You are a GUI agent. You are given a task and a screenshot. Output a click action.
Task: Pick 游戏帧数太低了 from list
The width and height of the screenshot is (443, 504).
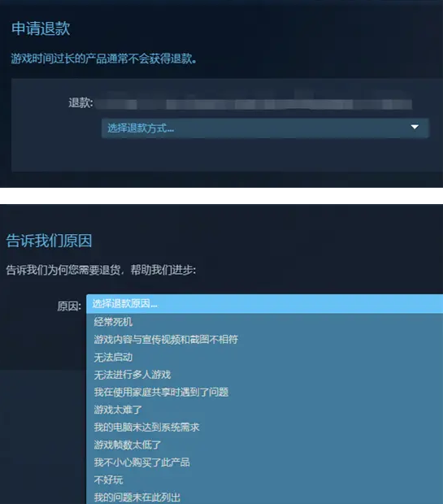click(264, 445)
